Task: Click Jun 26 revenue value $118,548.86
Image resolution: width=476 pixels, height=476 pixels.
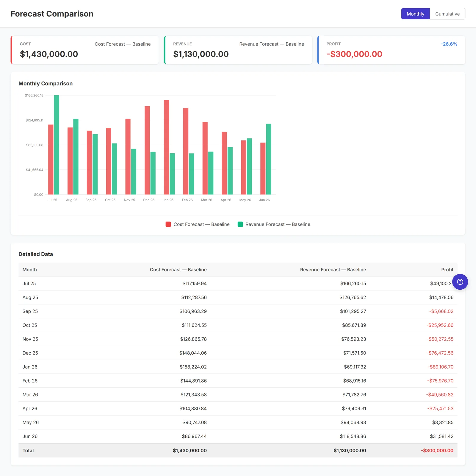Action: [353, 436]
